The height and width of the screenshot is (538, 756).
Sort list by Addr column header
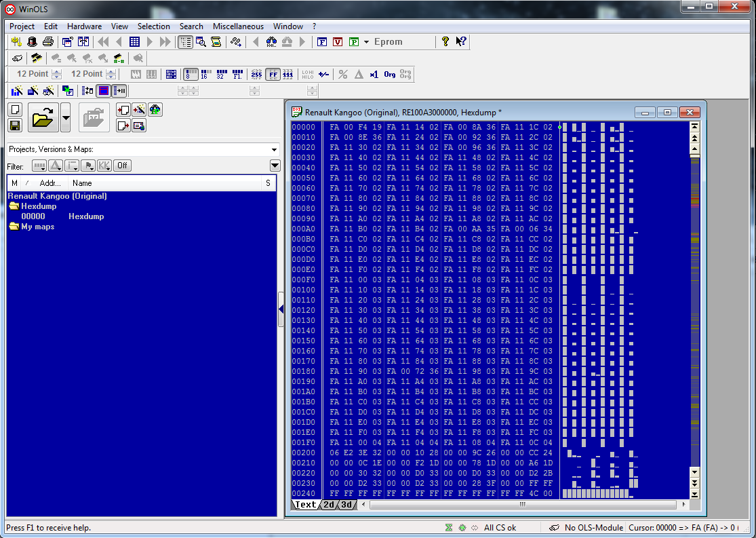click(50, 183)
